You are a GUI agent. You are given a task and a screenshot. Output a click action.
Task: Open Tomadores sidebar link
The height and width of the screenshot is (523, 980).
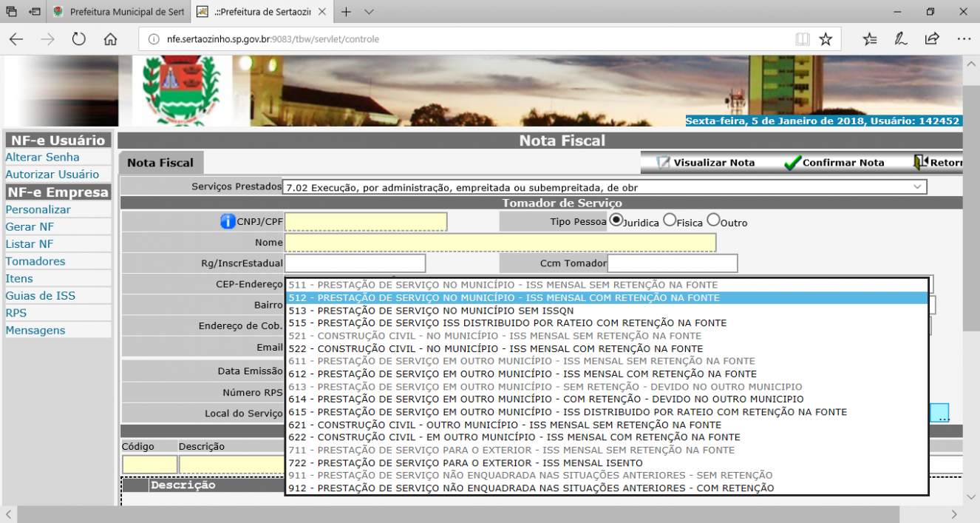click(x=35, y=261)
